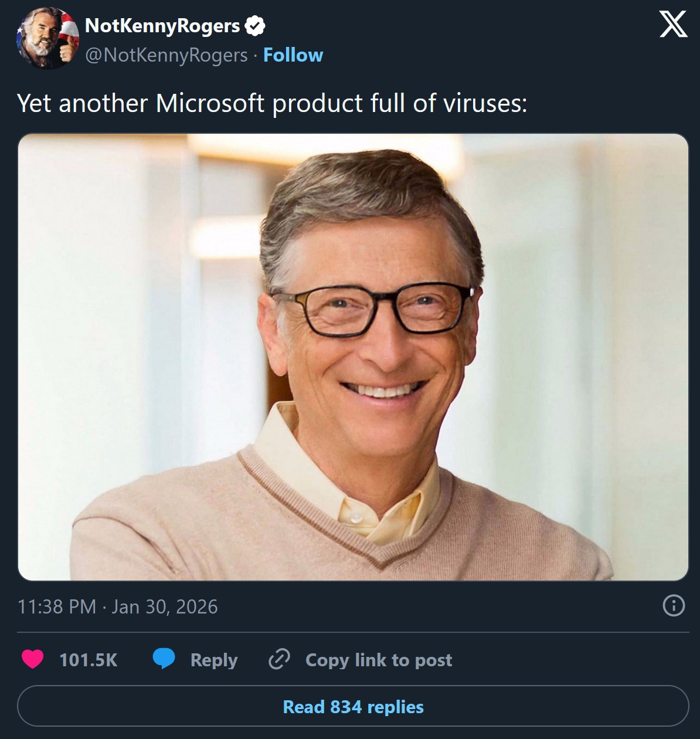Open the NotKennyRogers display name
This screenshot has height=739, width=700.
coord(162,26)
